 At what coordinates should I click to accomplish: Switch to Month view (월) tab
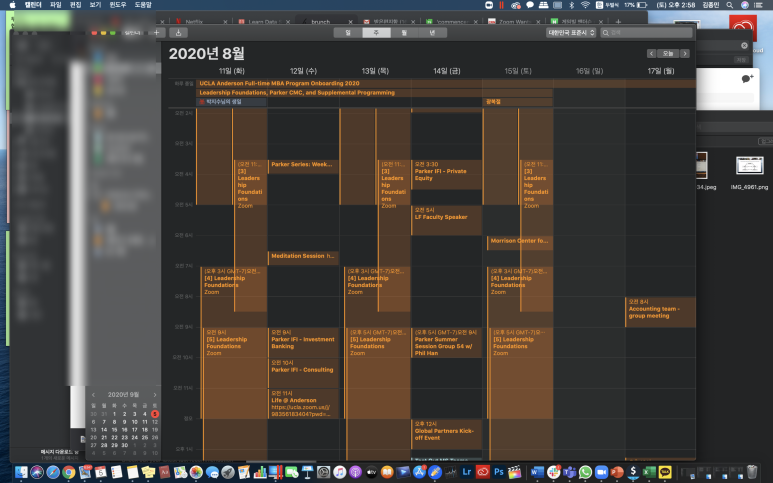[x=404, y=33]
